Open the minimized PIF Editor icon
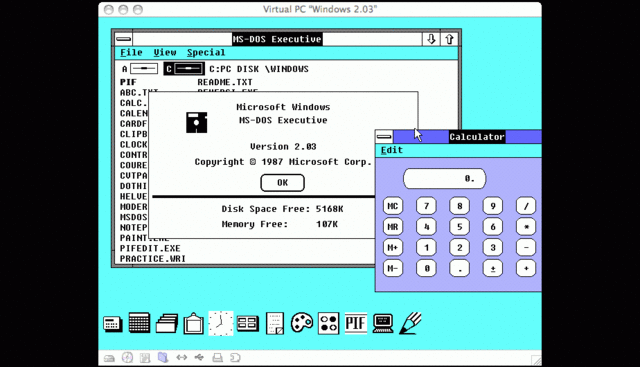This screenshot has height=367, width=640. coord(356,323)
